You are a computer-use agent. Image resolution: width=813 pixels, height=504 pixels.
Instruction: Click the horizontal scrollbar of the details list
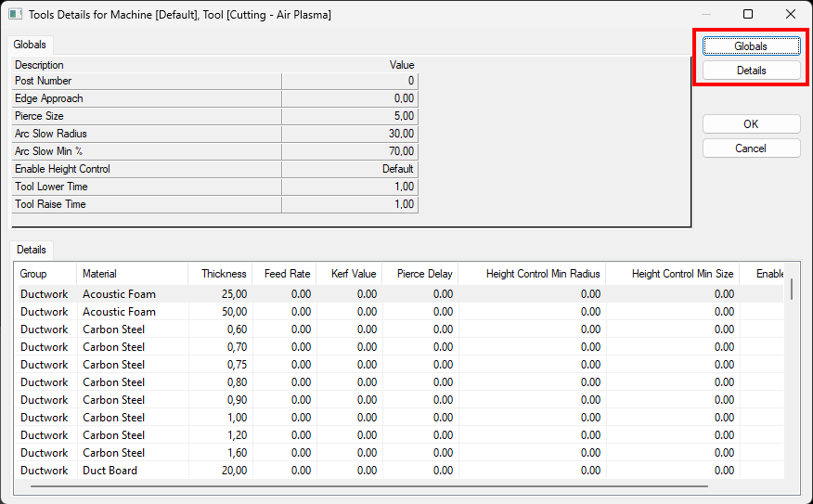[x=369, y=486]
